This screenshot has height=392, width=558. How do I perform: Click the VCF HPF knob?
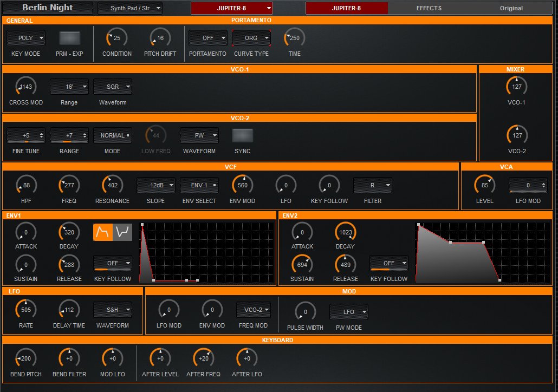tap(27, 185)
